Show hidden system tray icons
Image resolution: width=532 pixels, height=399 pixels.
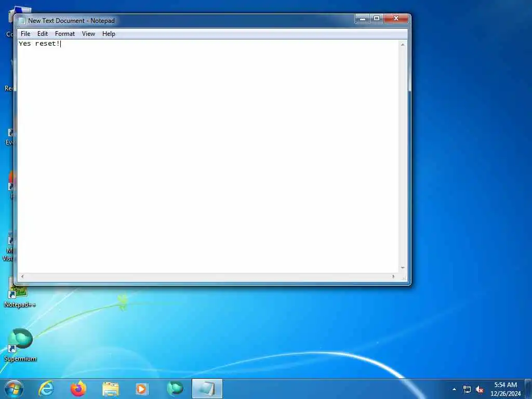click(x=454, y=389)
